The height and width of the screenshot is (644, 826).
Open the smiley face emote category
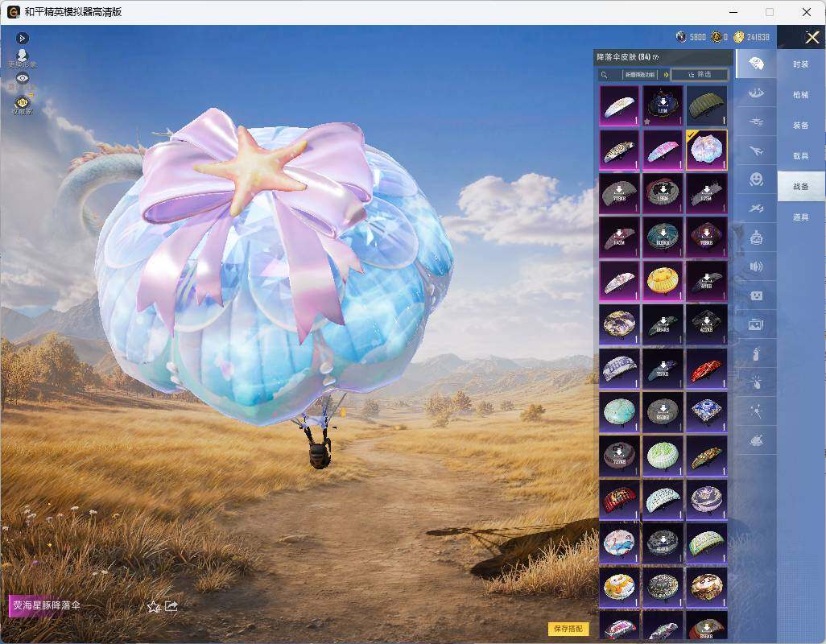pos(756,180)
